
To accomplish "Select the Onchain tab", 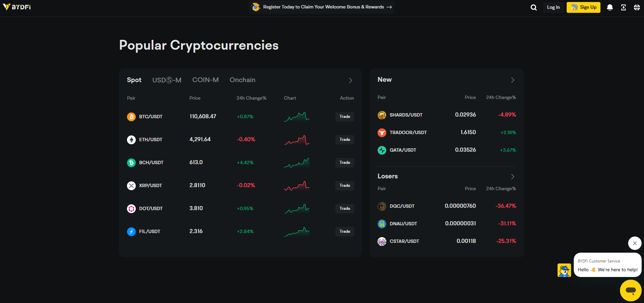I will coord(242,80).
